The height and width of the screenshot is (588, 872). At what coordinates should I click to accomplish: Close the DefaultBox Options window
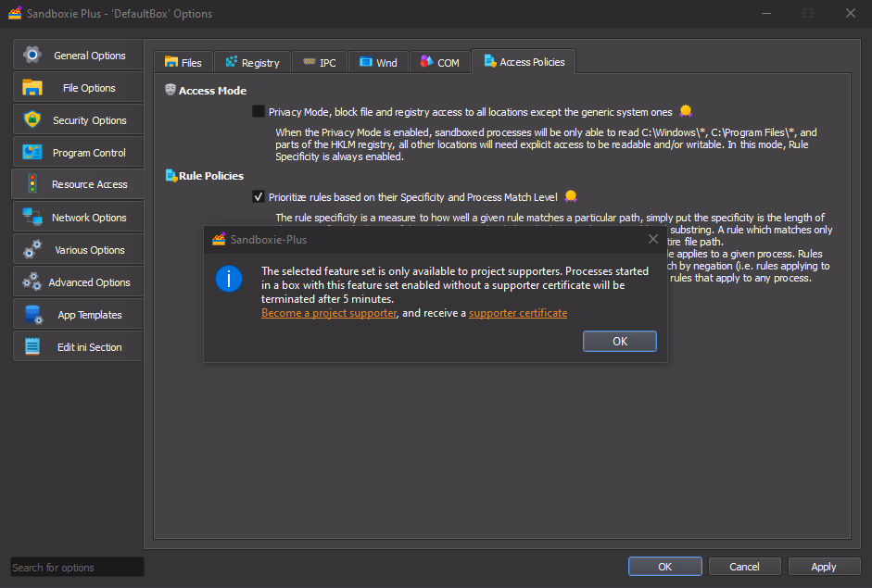tap(851, 13)
